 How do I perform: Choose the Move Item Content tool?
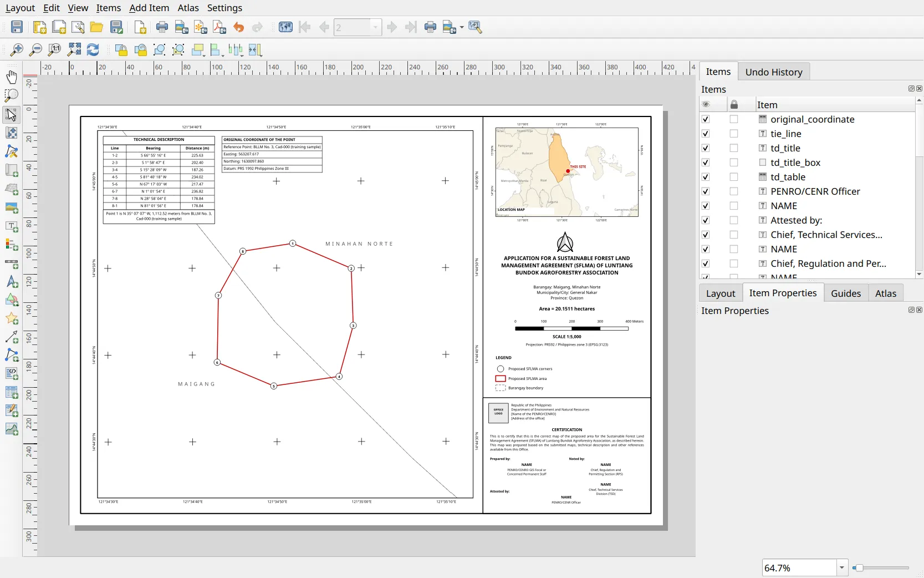click(11, 133)
